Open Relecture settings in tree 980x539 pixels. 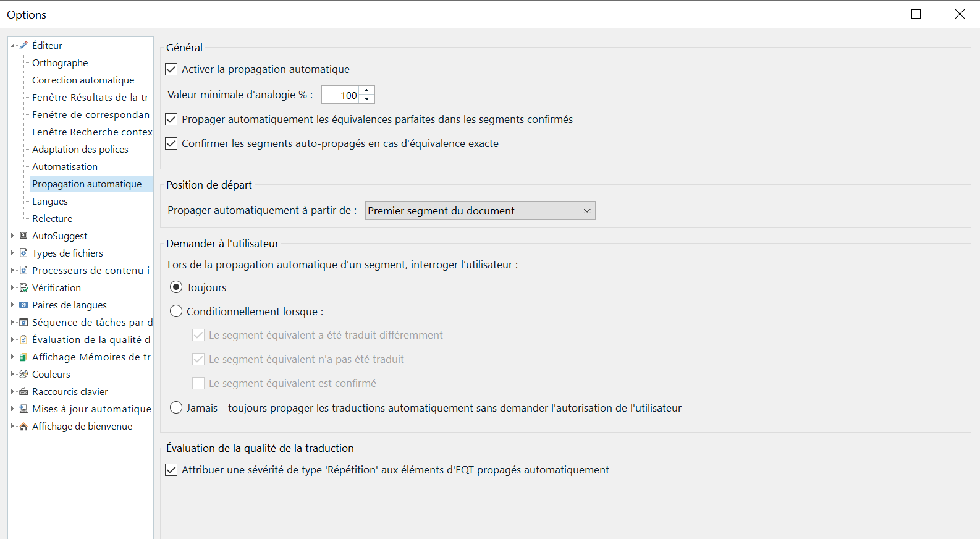tap(52, 218)
